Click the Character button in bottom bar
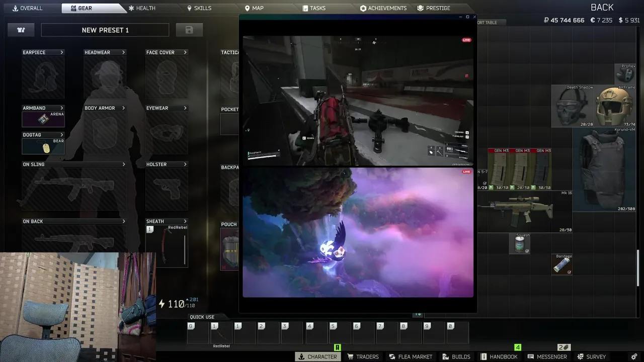Viewport: 644px width, 362px height. (317, 356)
